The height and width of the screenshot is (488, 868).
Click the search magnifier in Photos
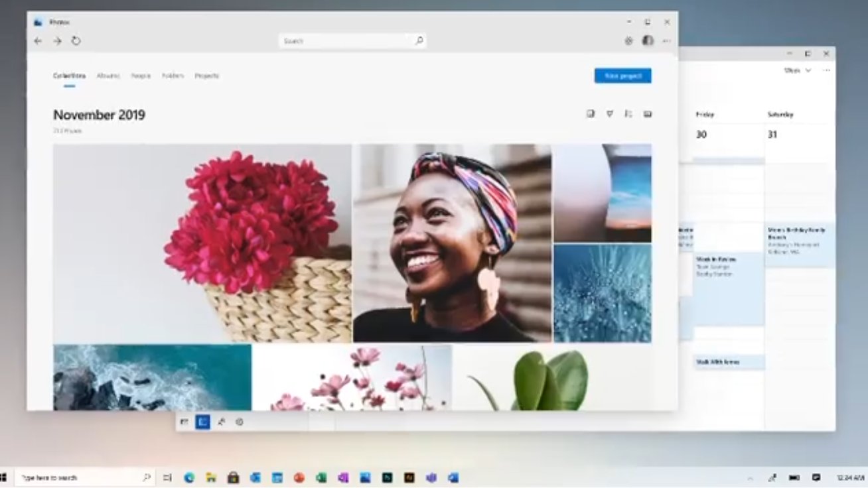coord(418,40)
